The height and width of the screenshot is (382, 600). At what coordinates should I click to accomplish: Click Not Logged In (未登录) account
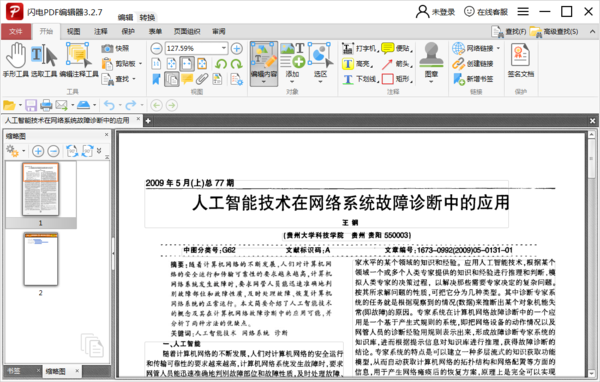[435, 12]
